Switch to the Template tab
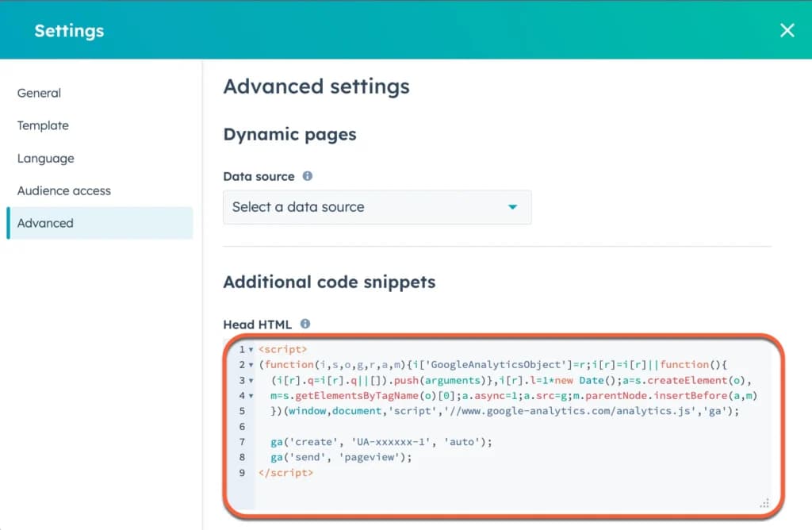The image size is (812, 530). tap(43, 126)
